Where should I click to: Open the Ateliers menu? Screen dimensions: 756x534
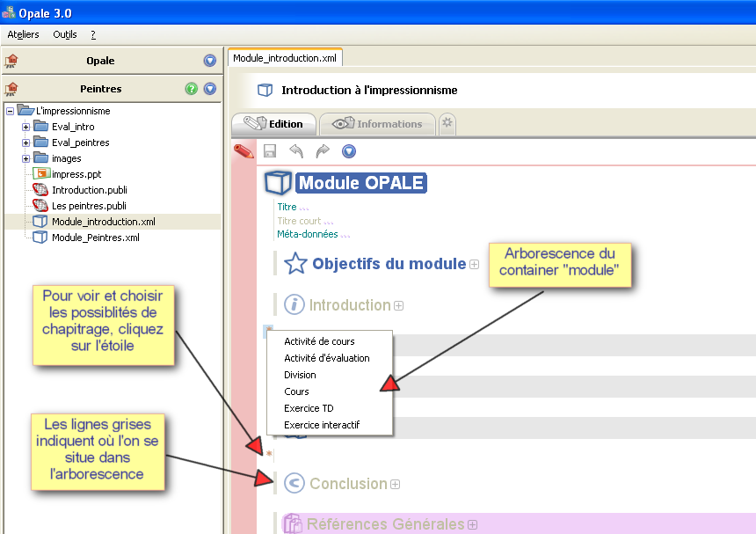[23, 34]
